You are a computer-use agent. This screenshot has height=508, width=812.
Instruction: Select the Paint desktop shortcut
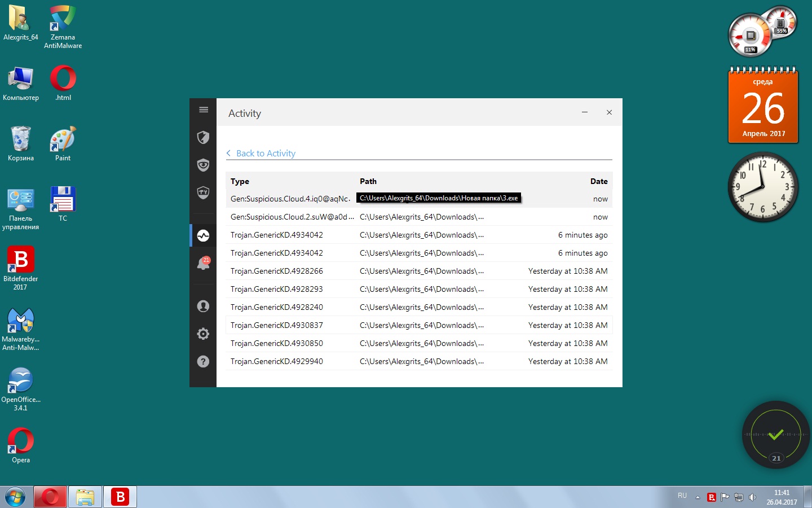pos(63,144)
